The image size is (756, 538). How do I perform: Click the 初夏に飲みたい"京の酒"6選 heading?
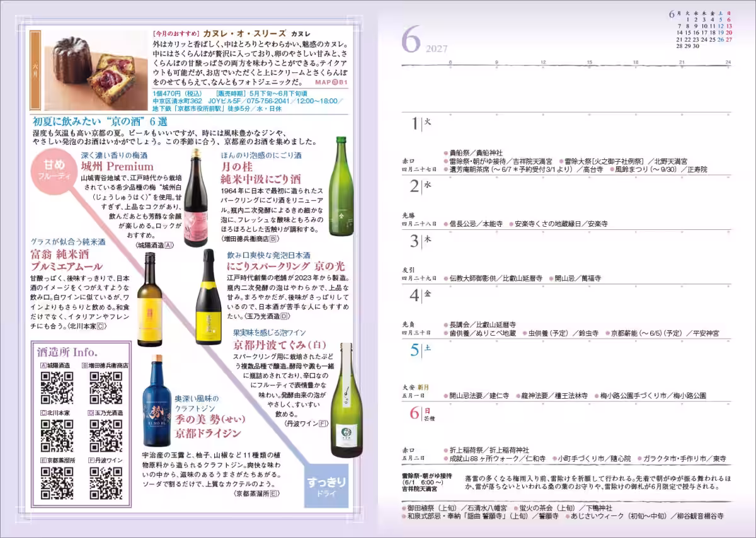(100, 121)
